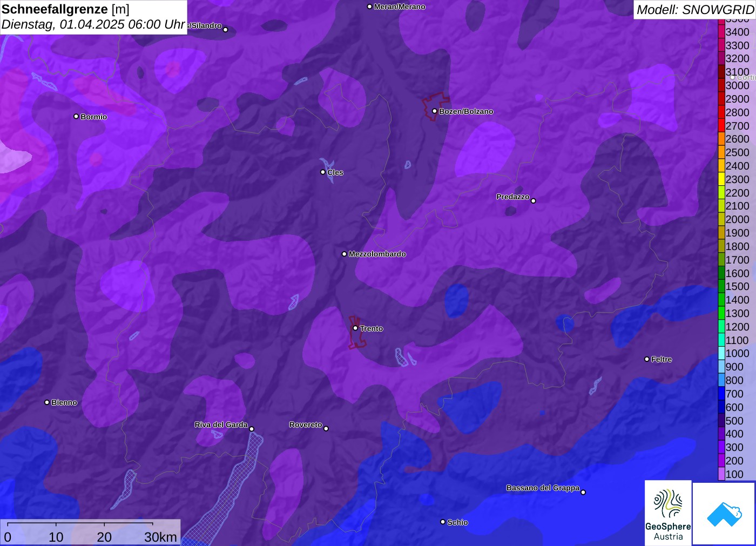Click the Cles town marker dot
Screen dimensions: 756x546
323,172
